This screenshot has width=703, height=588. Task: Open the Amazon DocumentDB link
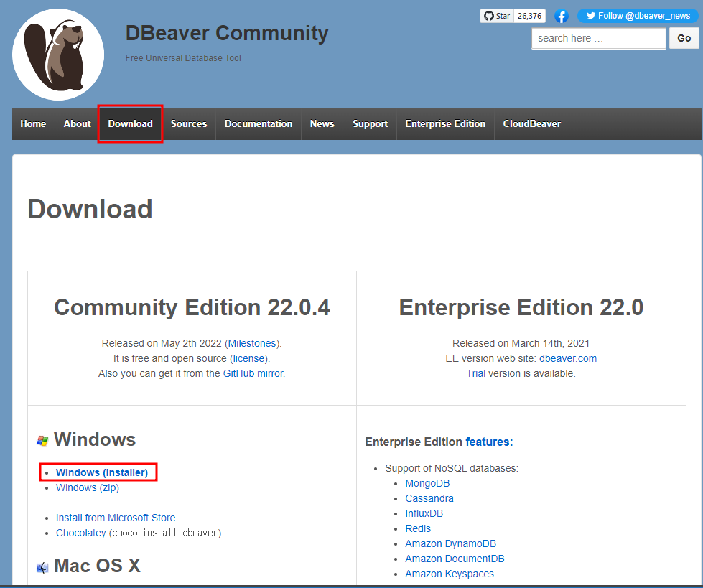click(455, 559)
